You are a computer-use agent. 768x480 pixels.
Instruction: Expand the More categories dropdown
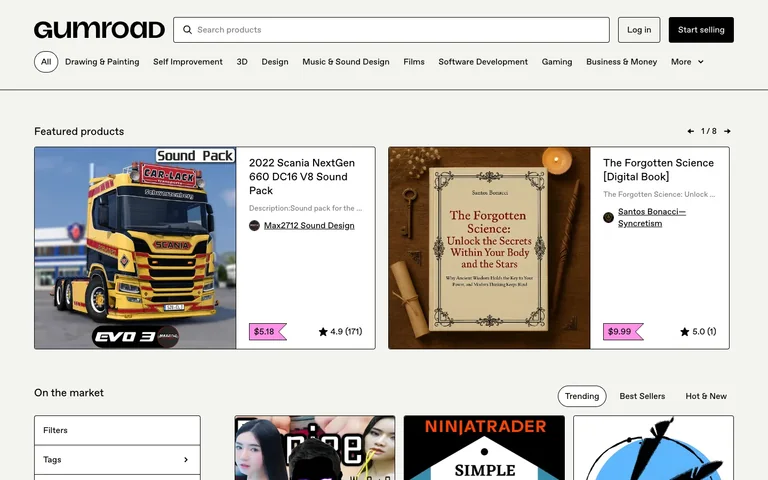(x=687, y=62)
